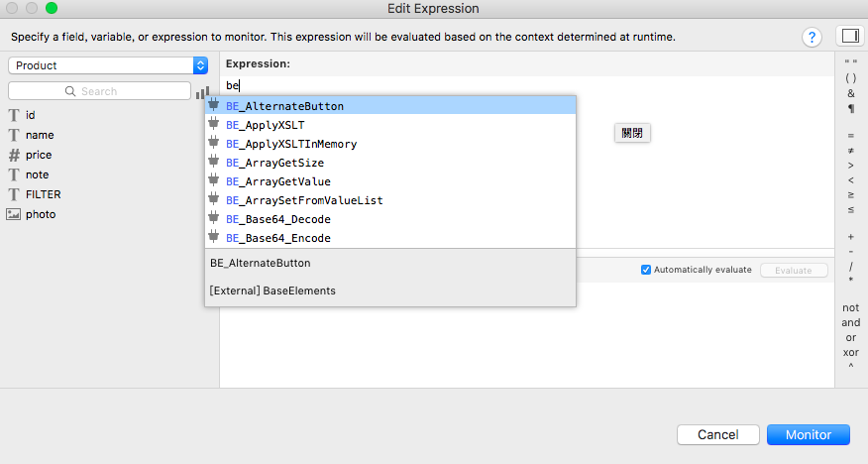
Task: Select the photo container field
Action: pyautogui.click(x=41, y=215)
